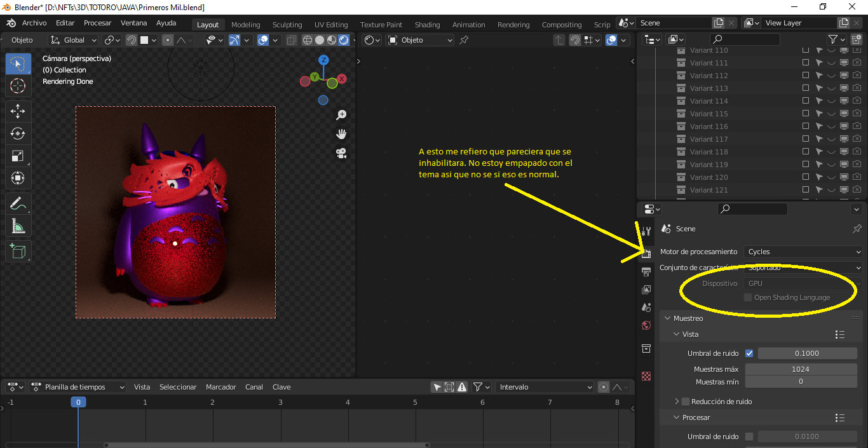Switch viewport to wireframe shading
Screen dimensions: 868x448
click(x=308, y=40)
